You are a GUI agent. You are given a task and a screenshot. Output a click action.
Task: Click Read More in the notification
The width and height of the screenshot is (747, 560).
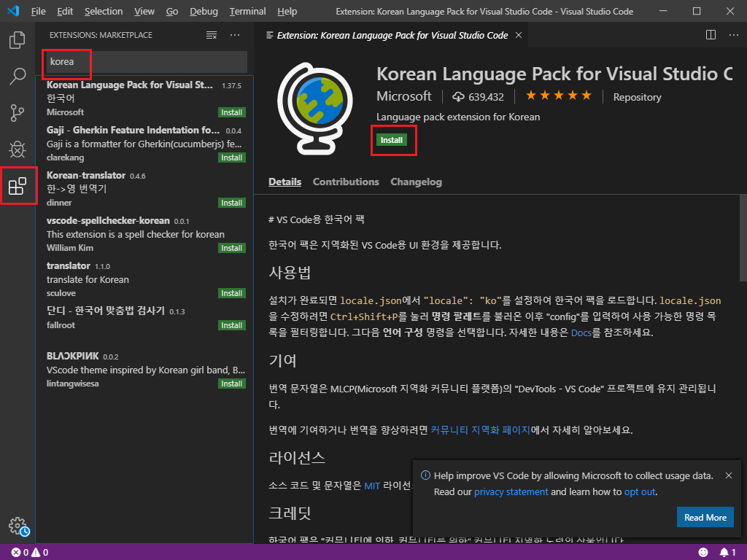pyautogui.click(x=705, y=517)
